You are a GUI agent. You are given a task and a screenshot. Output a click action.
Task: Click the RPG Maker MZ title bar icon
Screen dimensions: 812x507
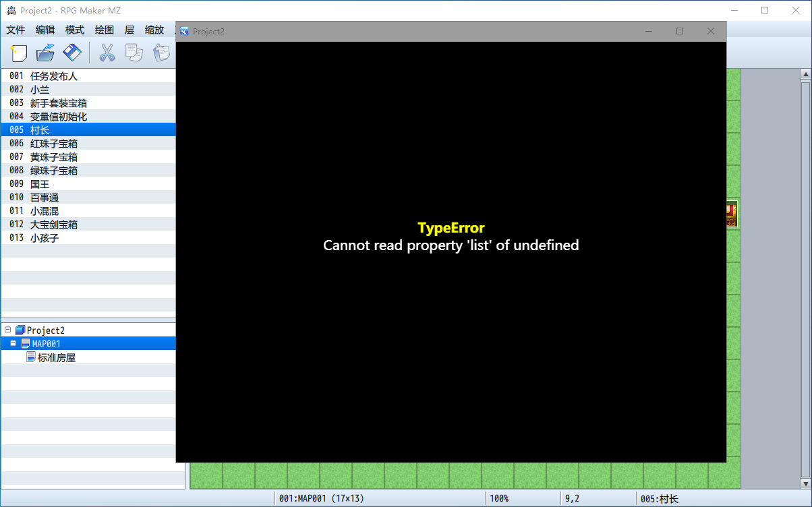tap(11, 10)
